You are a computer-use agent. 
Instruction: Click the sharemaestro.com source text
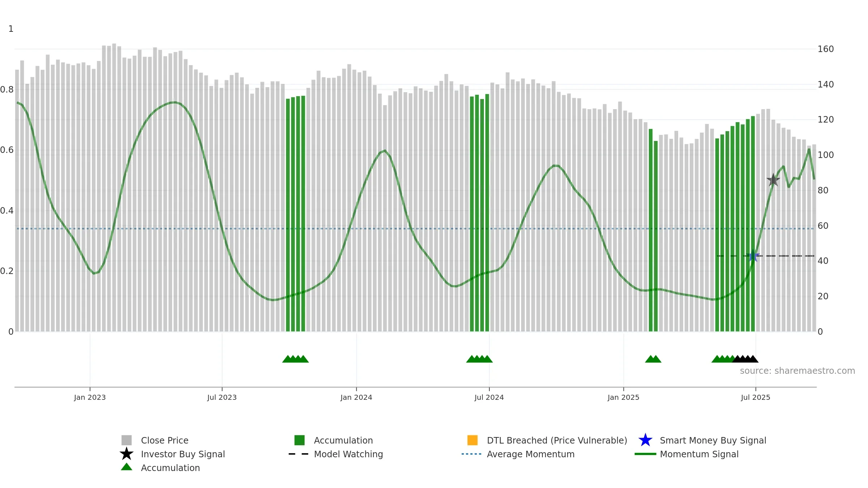[x=797, y=371]
